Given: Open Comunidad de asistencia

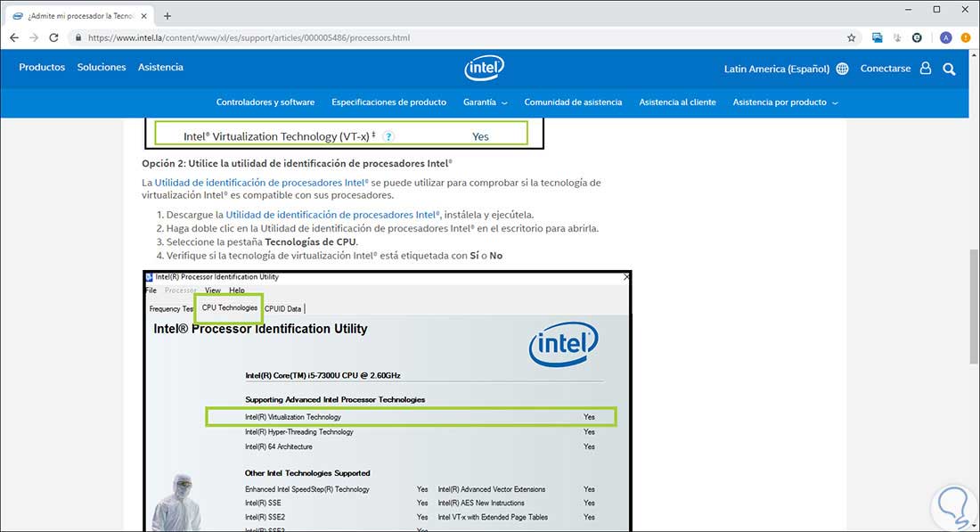Looking at the screenshot, I should 573,102.
